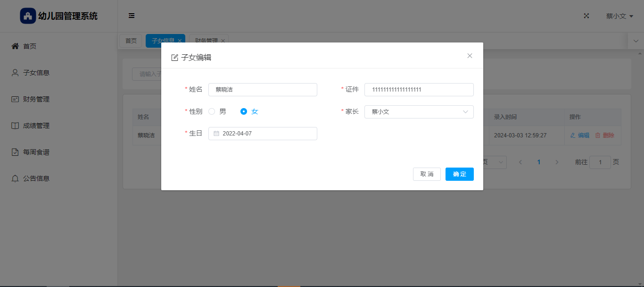Viewport: 644px width, 287px height.
Task: Switch to the 财务管理 tab
Action: [x=206, y=41]
